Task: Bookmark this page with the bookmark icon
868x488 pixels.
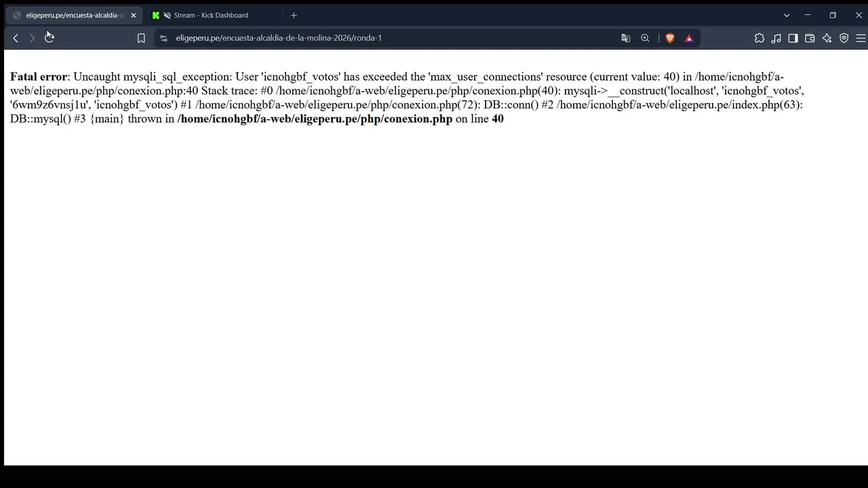Action: coord(141,38)
